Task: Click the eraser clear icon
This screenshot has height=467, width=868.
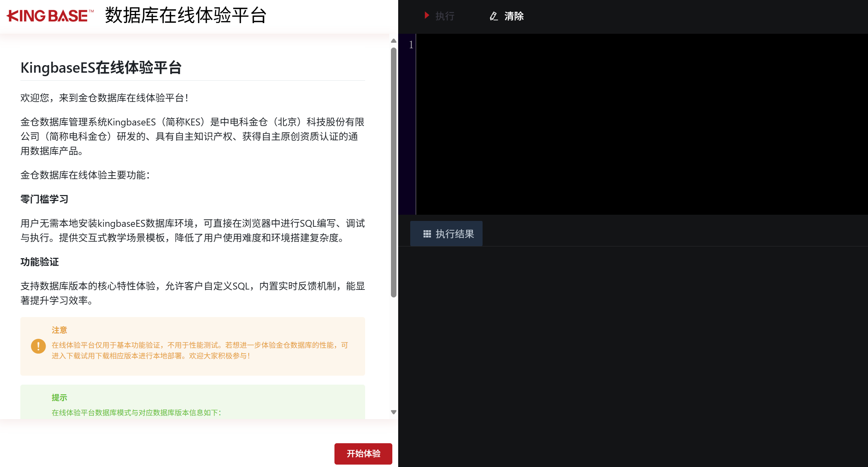Action: 494,16
